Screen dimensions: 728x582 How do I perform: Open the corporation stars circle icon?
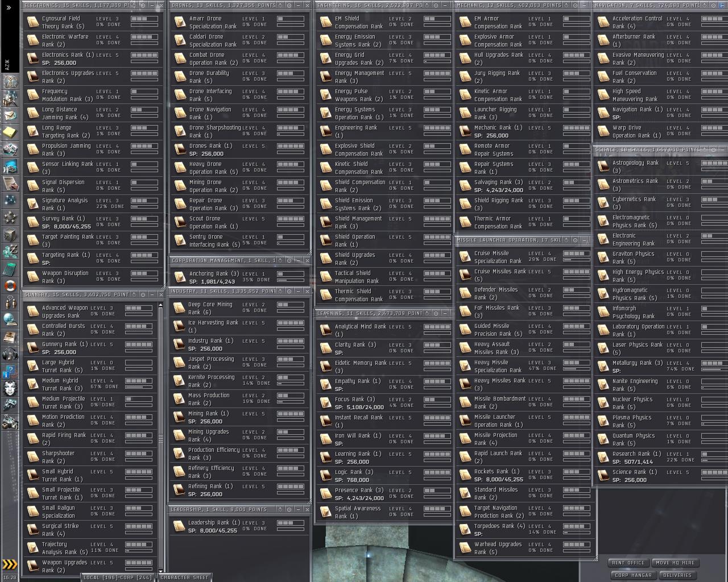pyautogui.click(x=10, y=218)
